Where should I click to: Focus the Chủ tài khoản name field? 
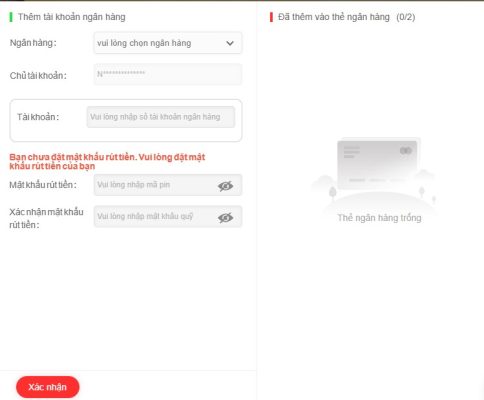pos(168,74)
